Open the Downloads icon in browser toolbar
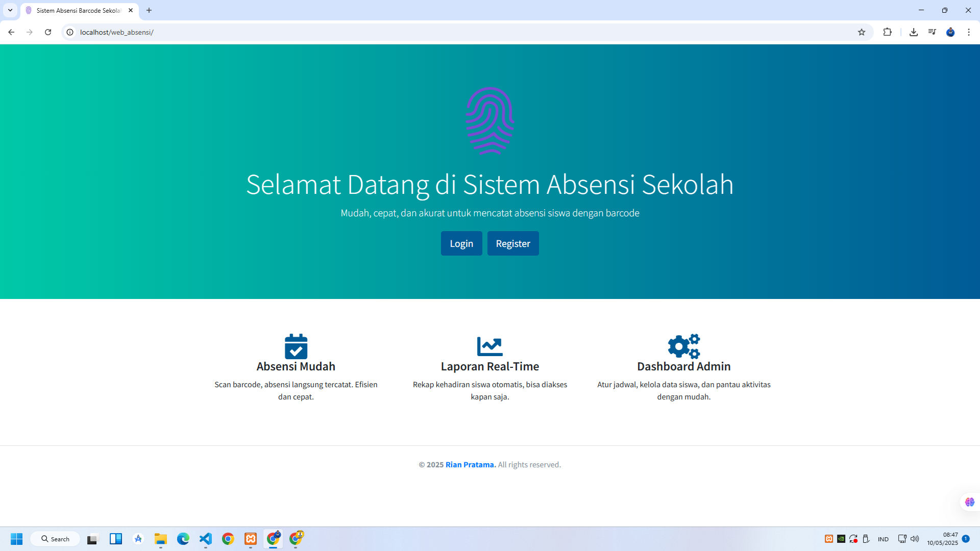 click(x=914, y=32)
